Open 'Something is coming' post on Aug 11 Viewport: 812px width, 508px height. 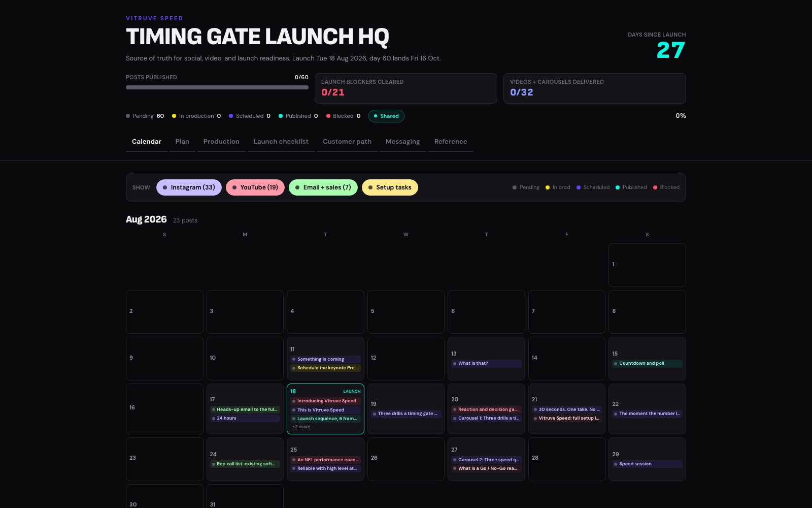(325, 359)
